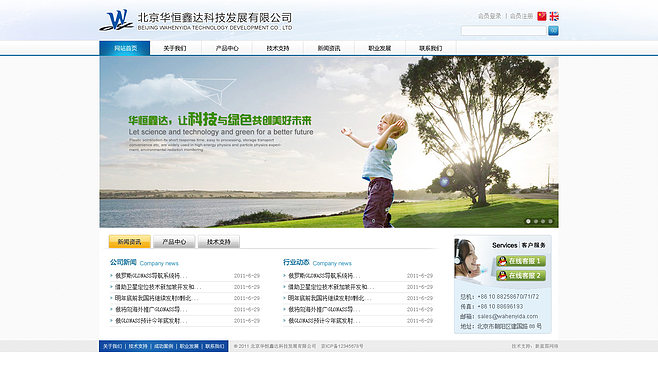
Task: Open 技术支持 in the blue footer bar
Action: point(138,346)
